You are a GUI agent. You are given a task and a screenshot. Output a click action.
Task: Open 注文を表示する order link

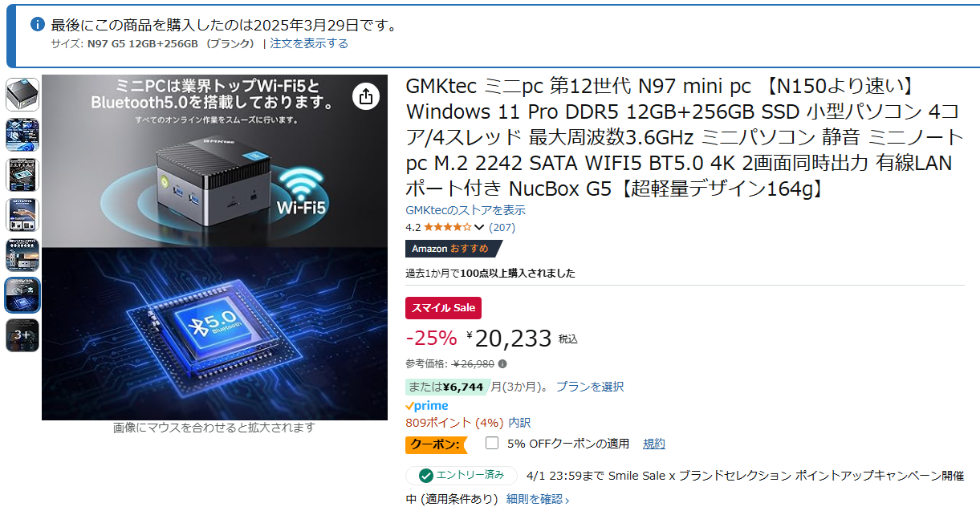point(309,43)
